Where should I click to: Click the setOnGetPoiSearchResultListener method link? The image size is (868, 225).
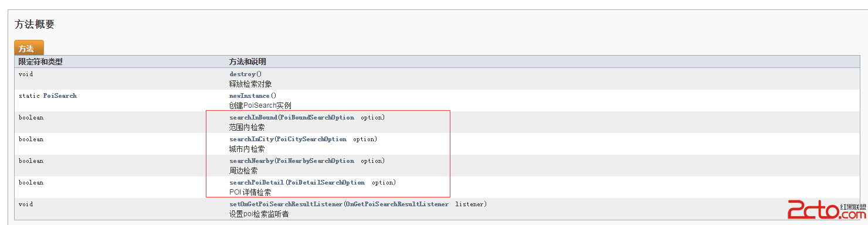click(286, 204)
